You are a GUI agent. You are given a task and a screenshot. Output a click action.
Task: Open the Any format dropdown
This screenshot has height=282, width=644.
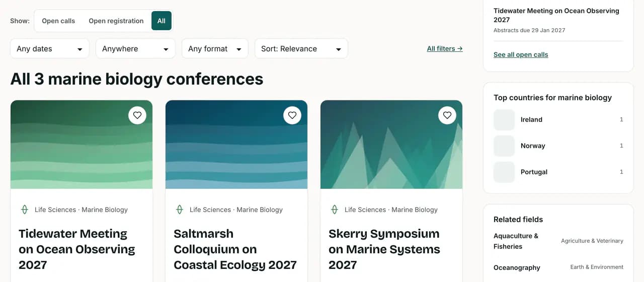215,49
